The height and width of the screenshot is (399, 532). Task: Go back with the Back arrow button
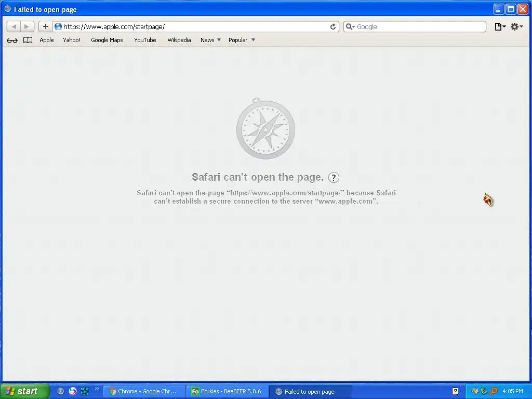(14, 26)
